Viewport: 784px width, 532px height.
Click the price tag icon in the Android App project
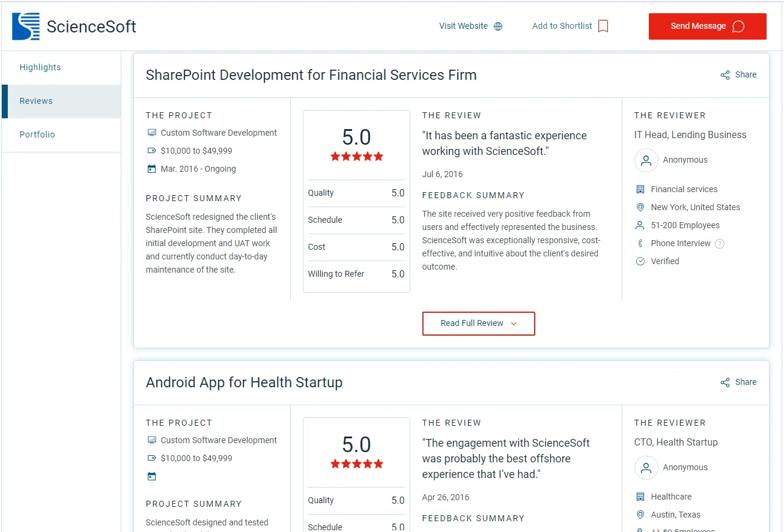click(x=151, y=458)
